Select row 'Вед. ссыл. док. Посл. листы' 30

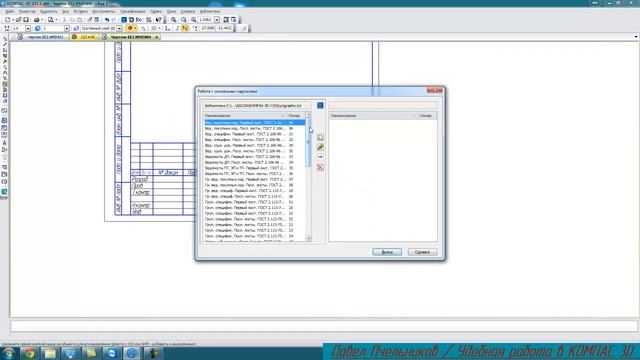(x=254, y=151)
